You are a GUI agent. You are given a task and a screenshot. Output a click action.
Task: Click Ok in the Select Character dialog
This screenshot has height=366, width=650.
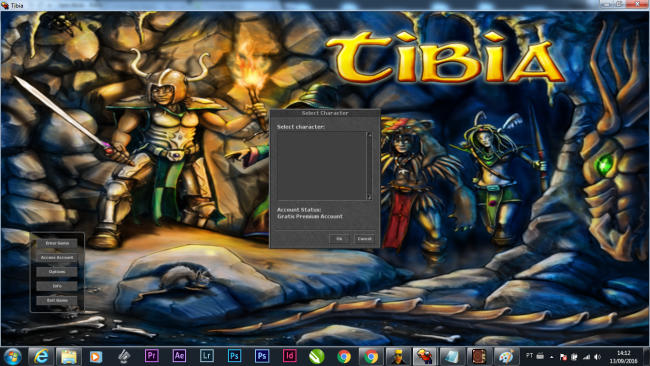pyautogui.click(x=339, y=239)
